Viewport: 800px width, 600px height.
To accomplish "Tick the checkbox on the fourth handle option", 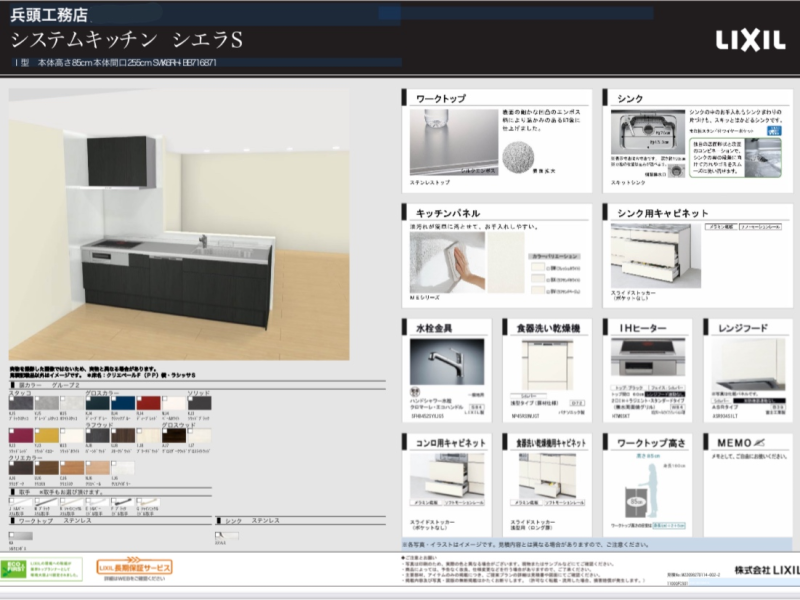I will tap(88, 501).
